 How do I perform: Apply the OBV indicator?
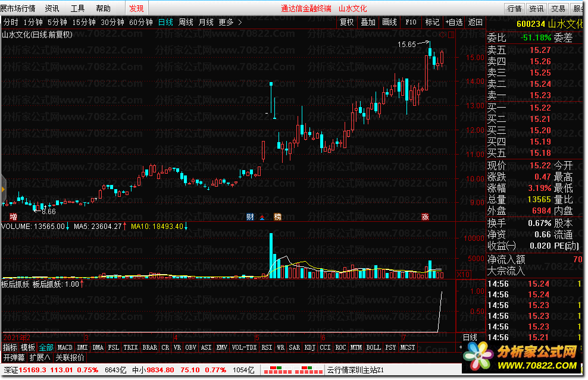click(191, 347)
